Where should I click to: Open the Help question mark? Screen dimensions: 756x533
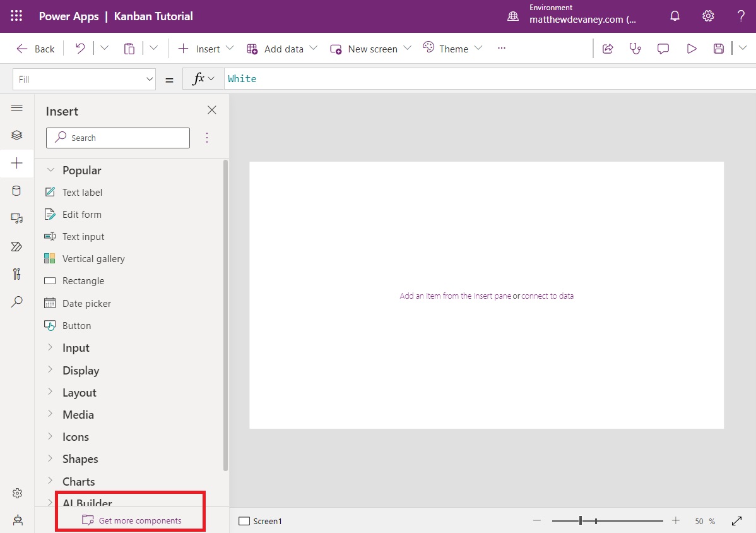741,16
